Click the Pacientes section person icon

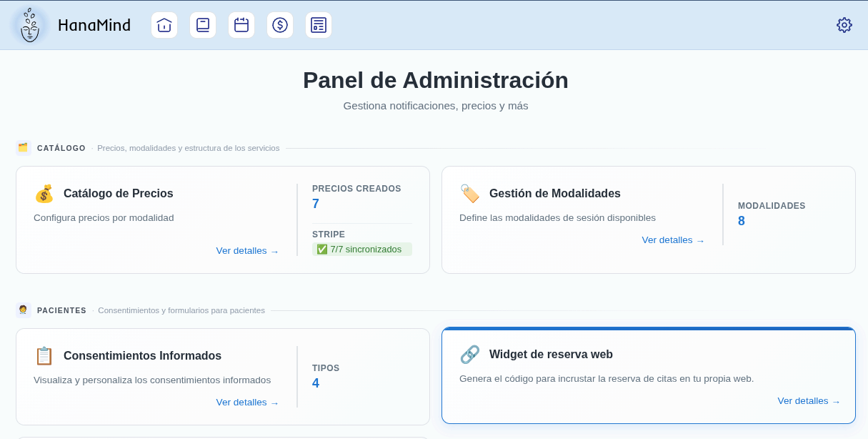click(23, 310)
